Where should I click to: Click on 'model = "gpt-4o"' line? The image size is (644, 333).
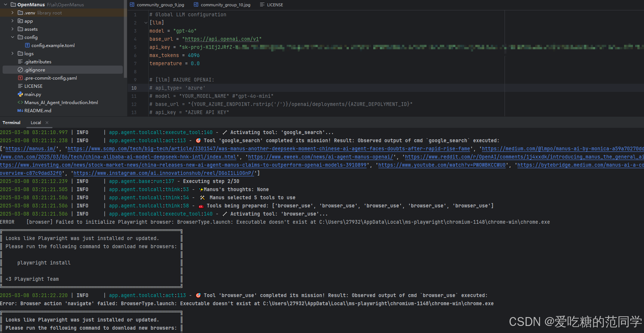point(173,31)
